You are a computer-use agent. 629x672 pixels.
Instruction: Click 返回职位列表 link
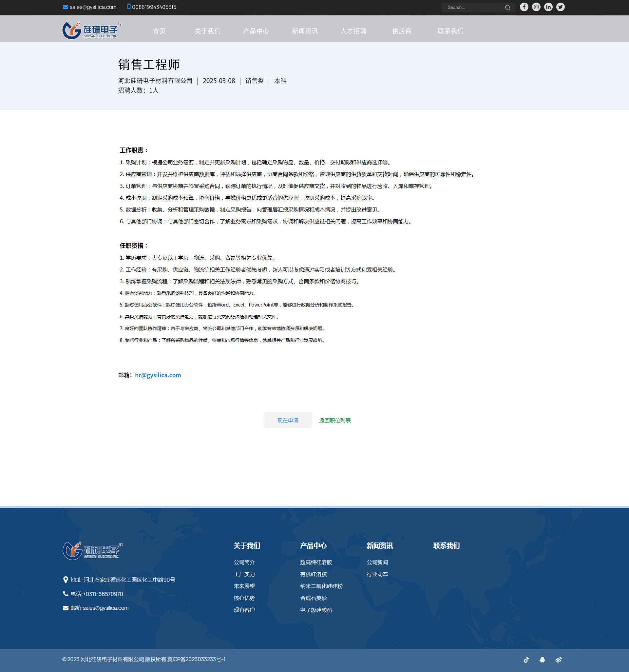pyautogui.click(x=335, y=420)
